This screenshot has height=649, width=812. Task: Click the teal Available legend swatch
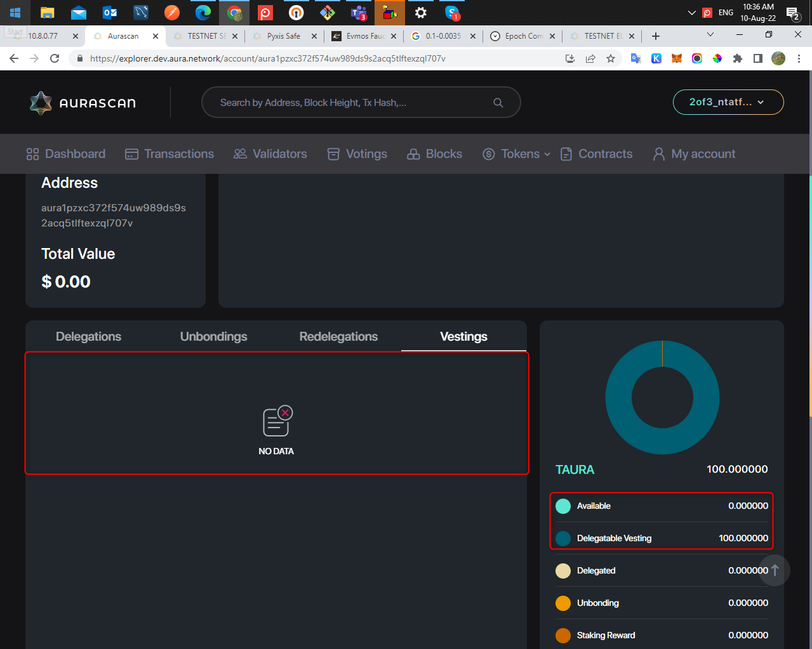[x=562, y=506]
